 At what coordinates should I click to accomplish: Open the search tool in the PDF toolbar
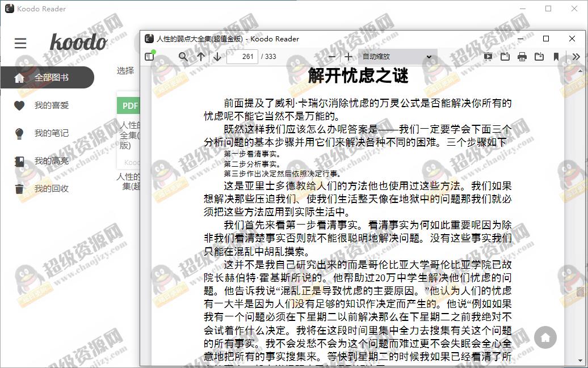tap(183, 57)
